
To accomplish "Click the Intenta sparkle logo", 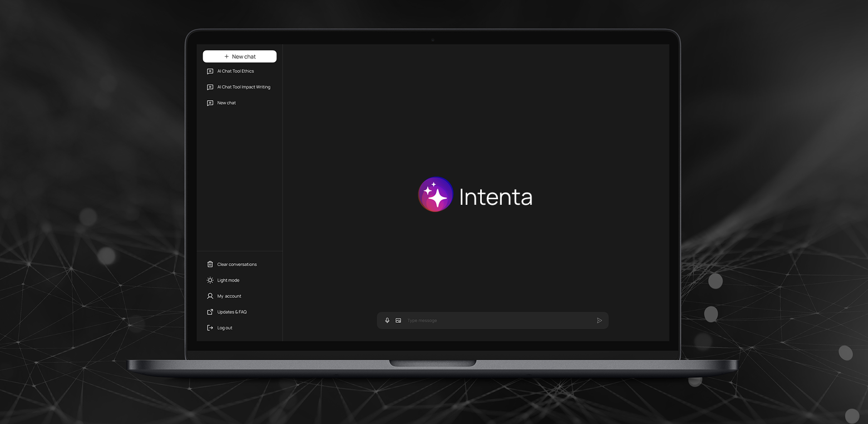I will click(x=436, y=194).
